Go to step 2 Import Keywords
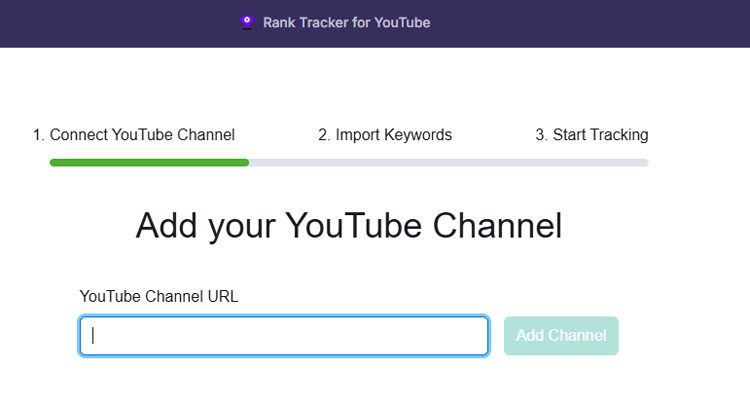750x406 pixels. (385, 135)
